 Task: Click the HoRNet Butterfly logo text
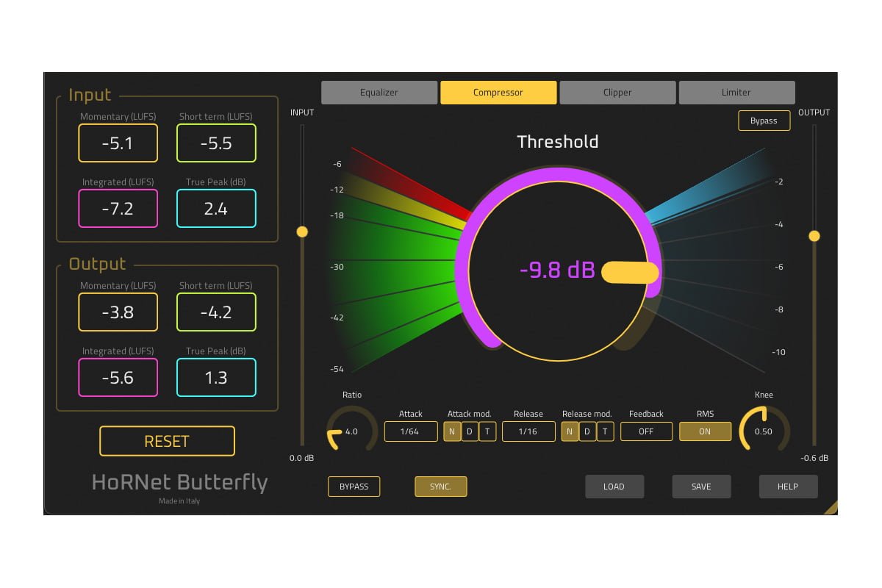(179, 482)
